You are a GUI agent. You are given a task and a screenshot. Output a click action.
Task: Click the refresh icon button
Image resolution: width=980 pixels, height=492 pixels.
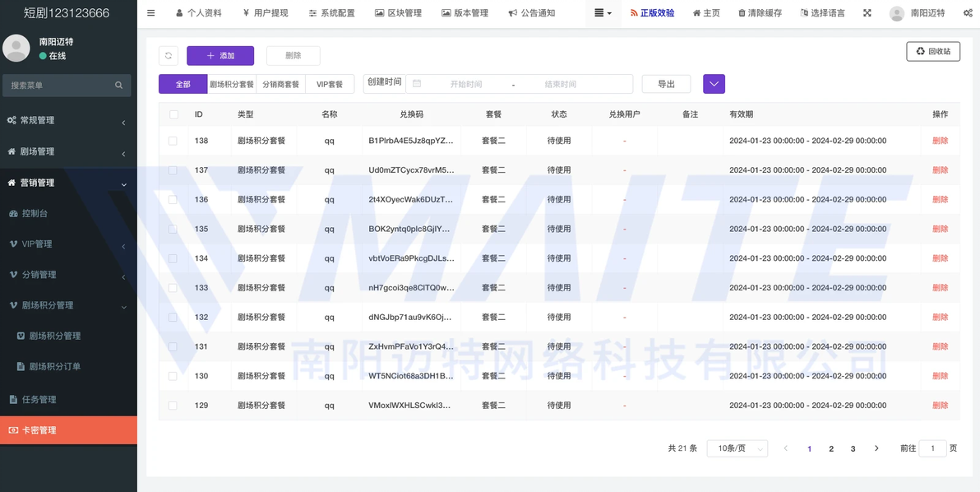[x=169, y=55]
